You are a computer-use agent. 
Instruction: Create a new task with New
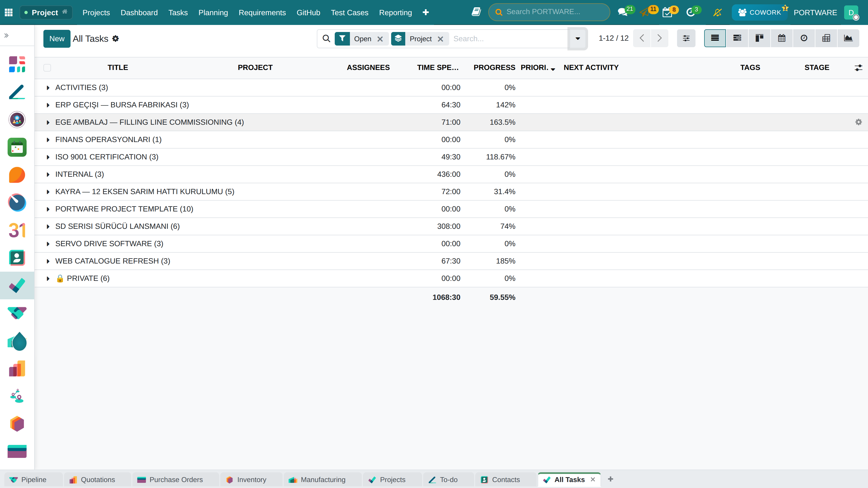(x=57, y=39)
